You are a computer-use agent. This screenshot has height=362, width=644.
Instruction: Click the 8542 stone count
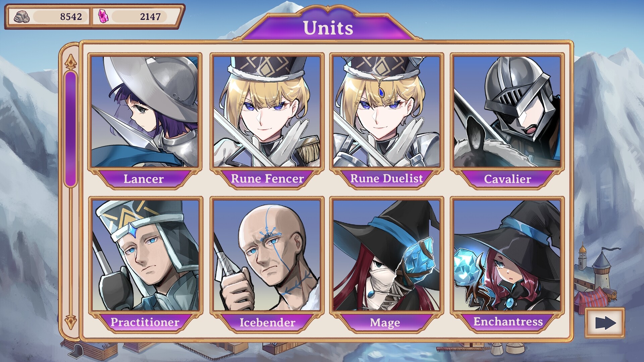[x=71, y=16]
